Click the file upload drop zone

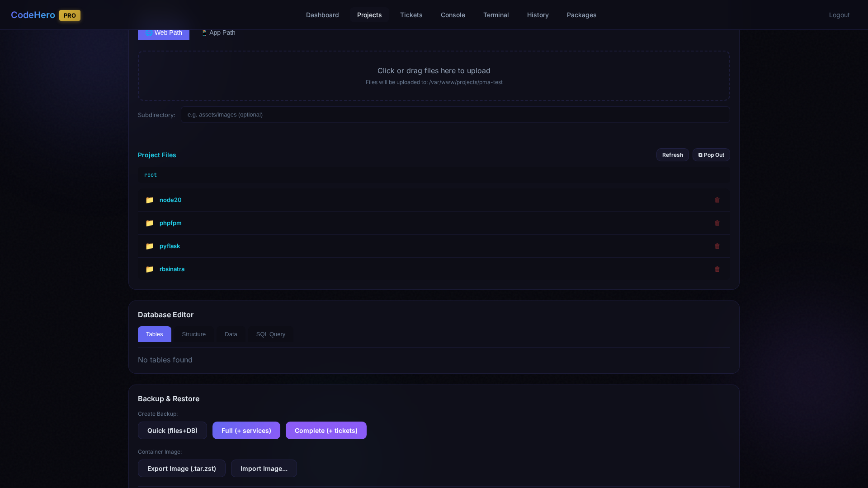click(x=434, y=75)
